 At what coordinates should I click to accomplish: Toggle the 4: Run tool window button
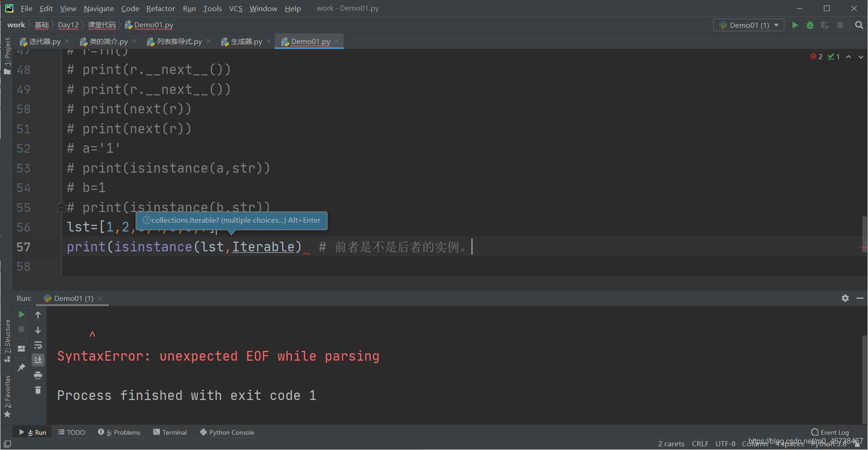point(33,432)
